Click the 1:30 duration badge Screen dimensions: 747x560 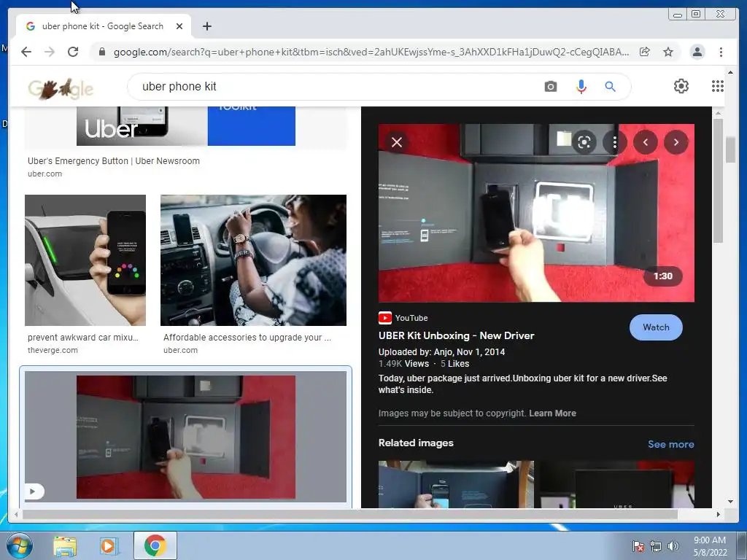(x=662, y=276)
